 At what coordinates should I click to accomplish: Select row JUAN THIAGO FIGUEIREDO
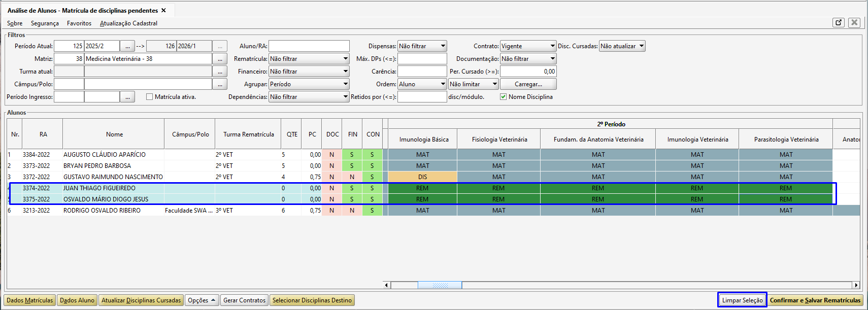[433, 188]
